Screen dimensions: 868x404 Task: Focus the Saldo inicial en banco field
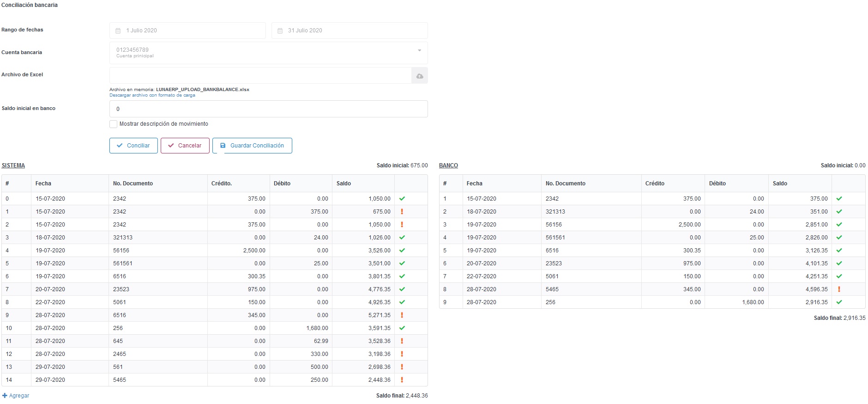(x=268, y=109)
